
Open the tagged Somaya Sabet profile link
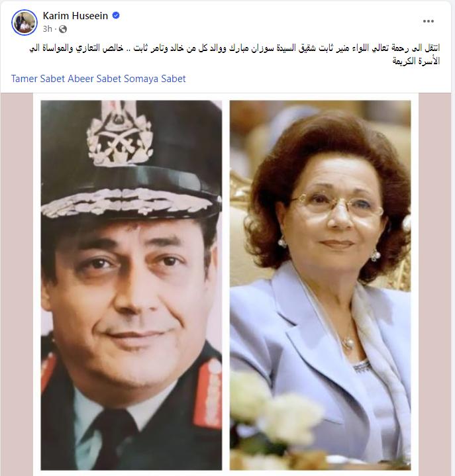(154, 79)
